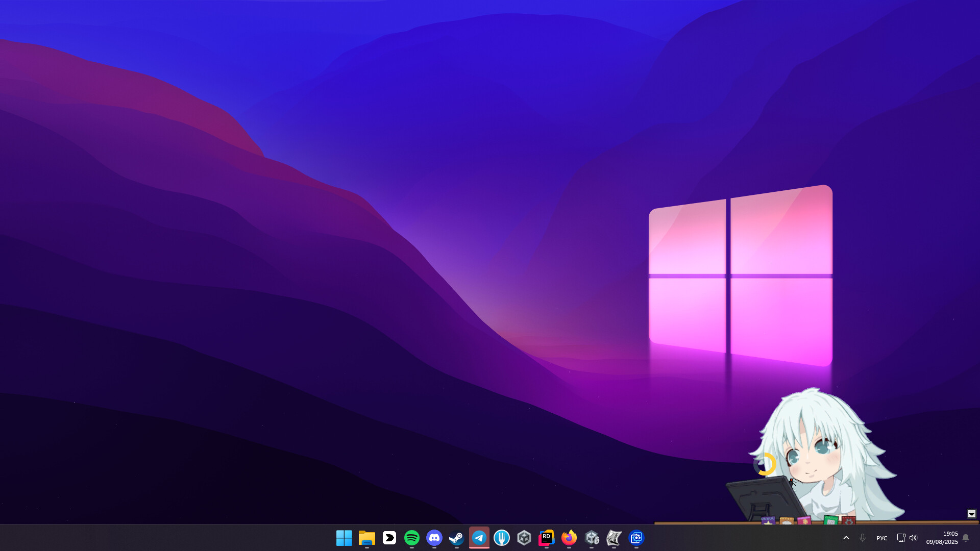The height and width of the screenshot is (551, 980).
Task: Open Steam from the taskbar
Action: [x=456, y=538]
